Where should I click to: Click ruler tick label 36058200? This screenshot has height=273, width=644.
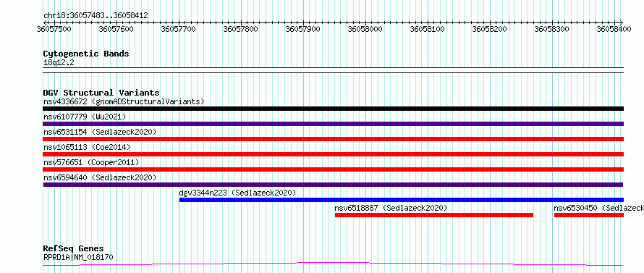point(490,29)
